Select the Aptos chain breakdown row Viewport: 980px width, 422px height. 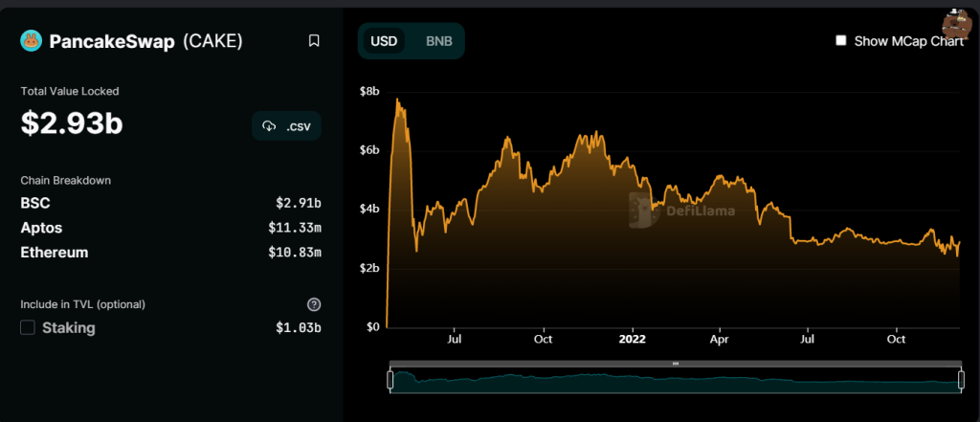(x=170, y=228)
